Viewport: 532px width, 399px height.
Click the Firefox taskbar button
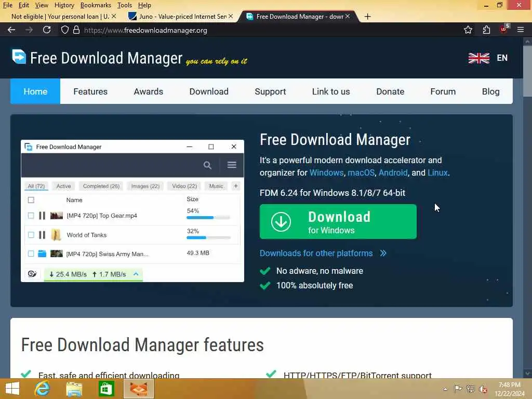tap(139, 389)
